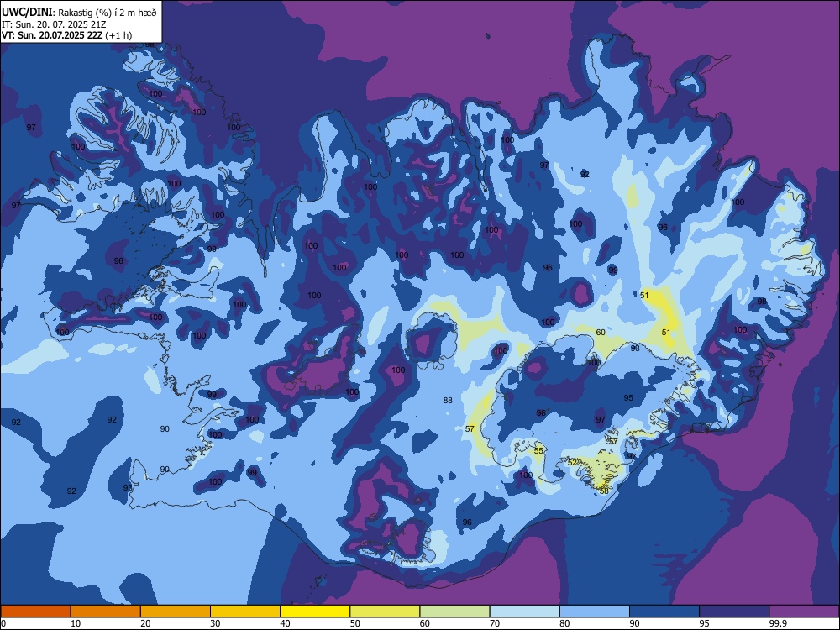
Task: Click the '99.9' legend tick label
Action: tap(777, 623)
